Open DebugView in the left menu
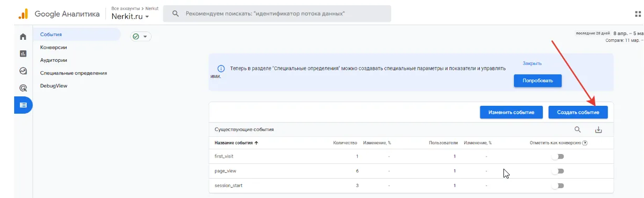This screenshot has height=198, width=644. pos(53,86)
